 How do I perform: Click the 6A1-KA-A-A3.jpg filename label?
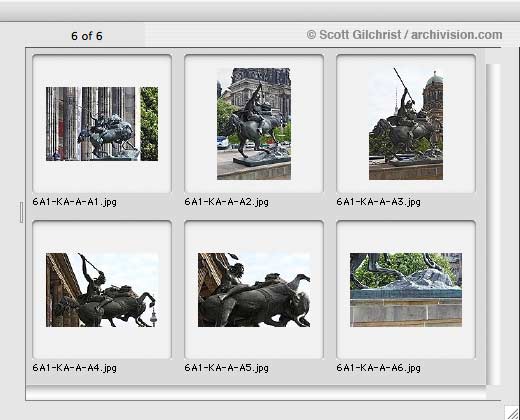coord(378,202)
